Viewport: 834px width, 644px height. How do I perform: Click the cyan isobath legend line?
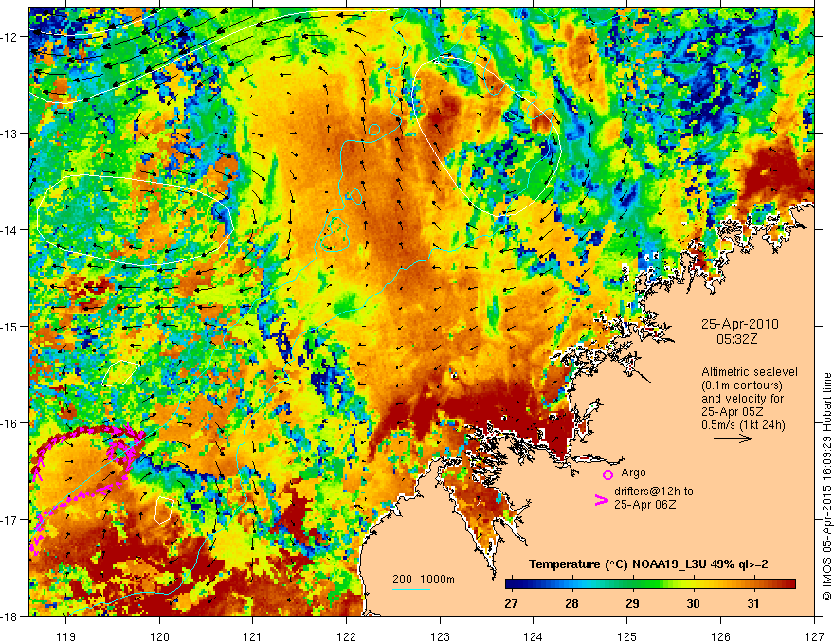[x=411, y=589]
